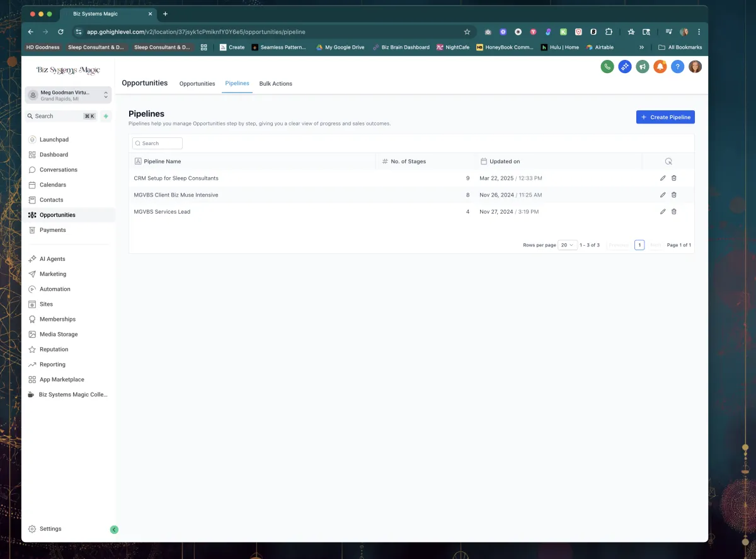Edit the MGVBS Services Lead pipeline

[x=663, y=212]
